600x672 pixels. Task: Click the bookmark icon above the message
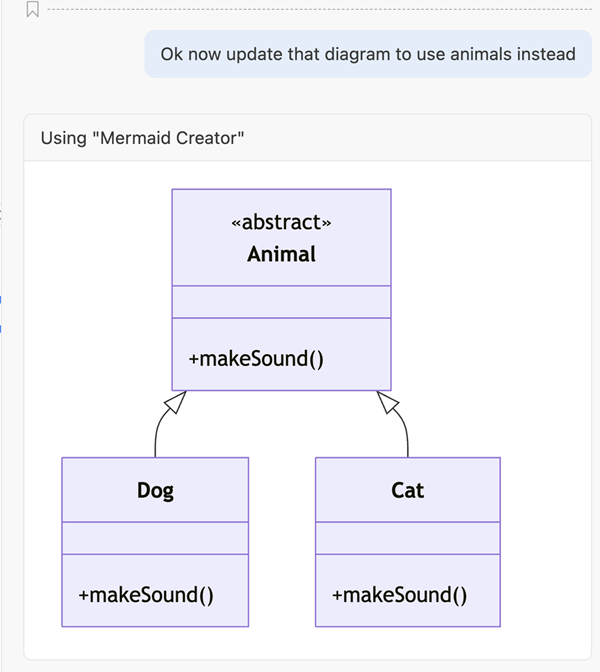coord(32,10)
